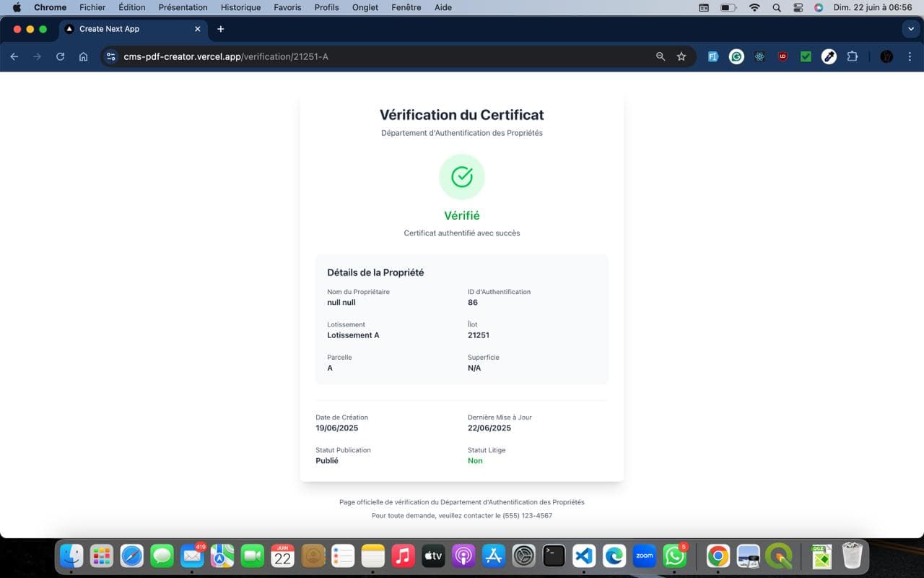The image size is (924, 578).
Task: Click the new tab plus button
Action: click(x=221, y=29)
